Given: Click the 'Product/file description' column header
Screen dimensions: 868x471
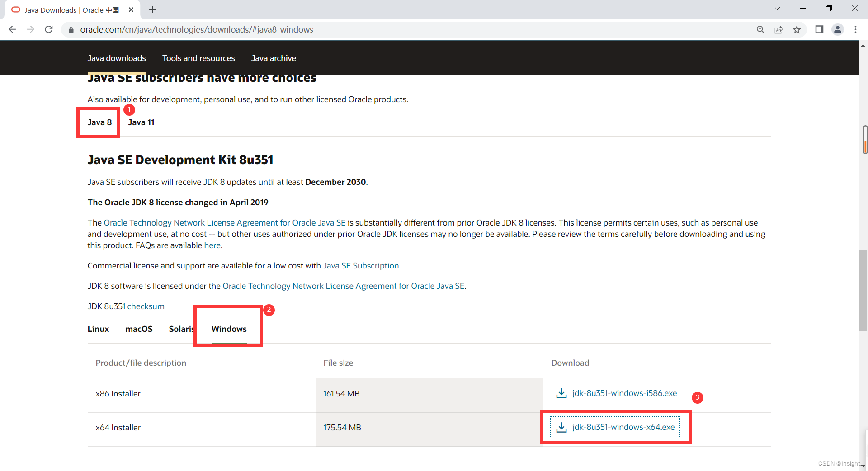Looking at the screenshot, I should (141, 363).
